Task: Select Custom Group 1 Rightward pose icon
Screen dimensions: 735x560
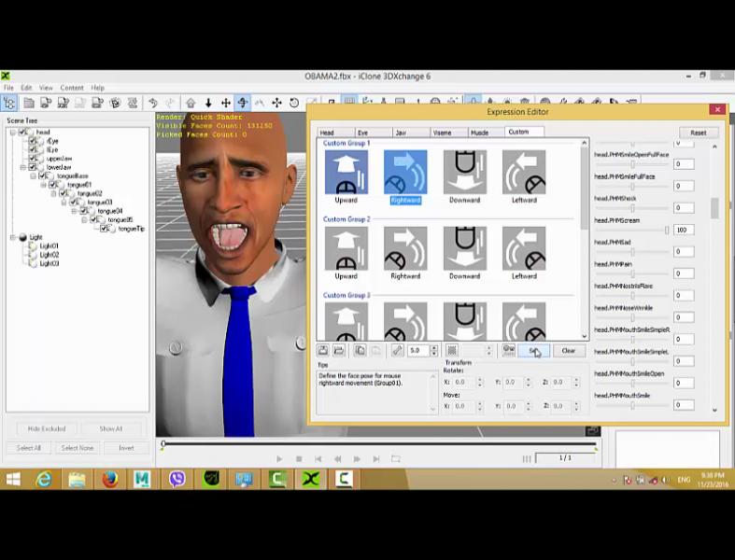Action: (405, 172)
